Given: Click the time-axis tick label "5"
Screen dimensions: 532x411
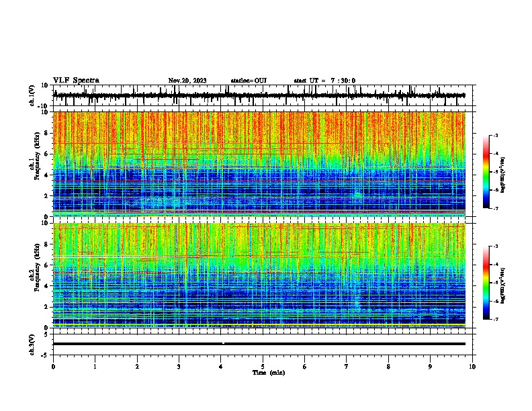Looking at the screenshot, I should point(263,367).
